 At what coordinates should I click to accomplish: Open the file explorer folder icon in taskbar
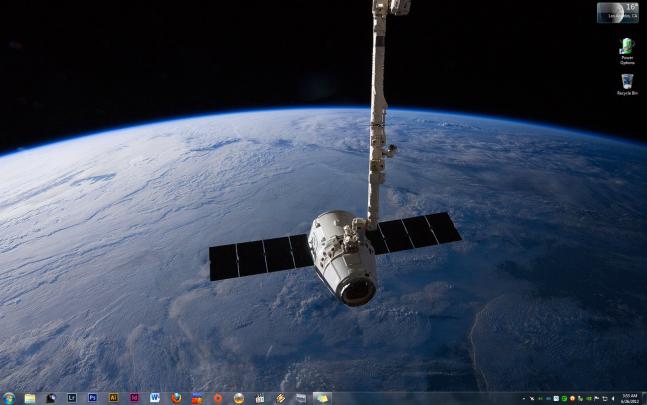(x=30, y=398)
